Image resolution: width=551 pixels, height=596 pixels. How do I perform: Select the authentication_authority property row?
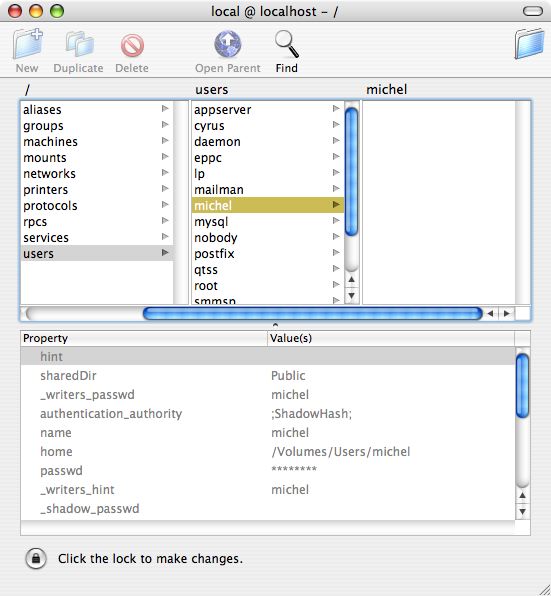click(x=268, y=414)
